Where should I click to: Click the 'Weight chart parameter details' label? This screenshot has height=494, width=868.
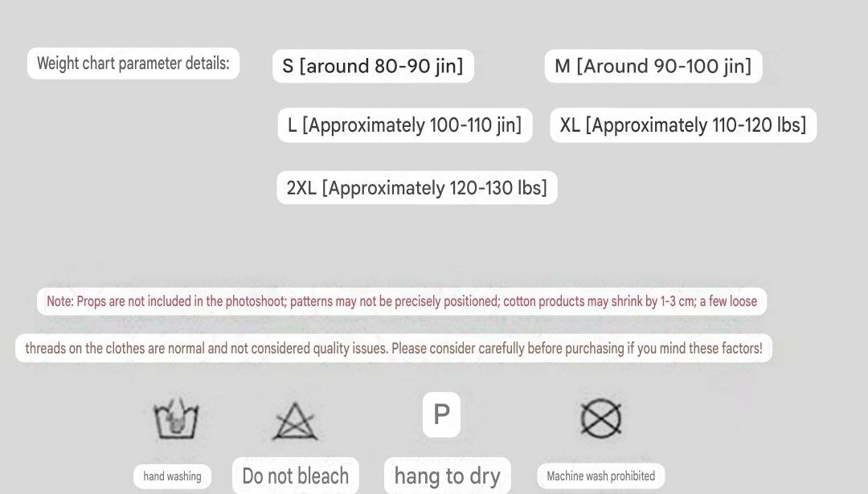click(133, 63)
